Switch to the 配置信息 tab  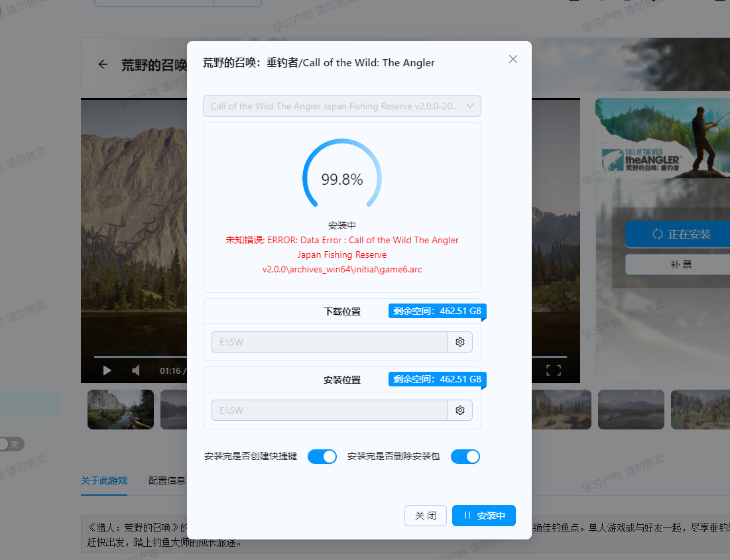coord(166,480)
